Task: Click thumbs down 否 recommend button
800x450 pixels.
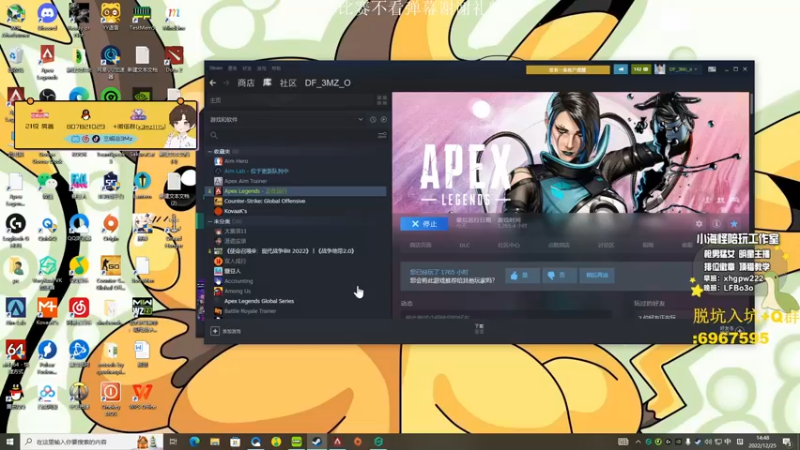Action: coord(559,276)
